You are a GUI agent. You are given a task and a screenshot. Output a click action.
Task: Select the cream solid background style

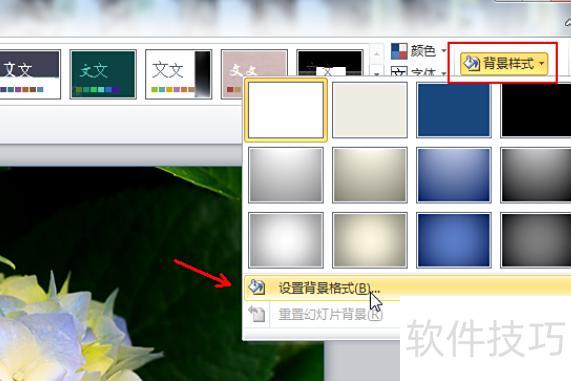click(x=370, y=110)
